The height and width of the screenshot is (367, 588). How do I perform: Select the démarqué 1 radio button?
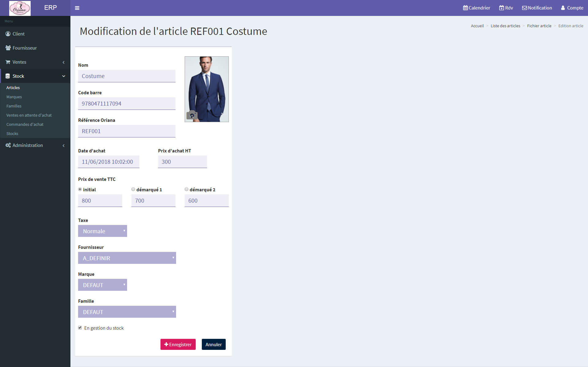[133, 189]
